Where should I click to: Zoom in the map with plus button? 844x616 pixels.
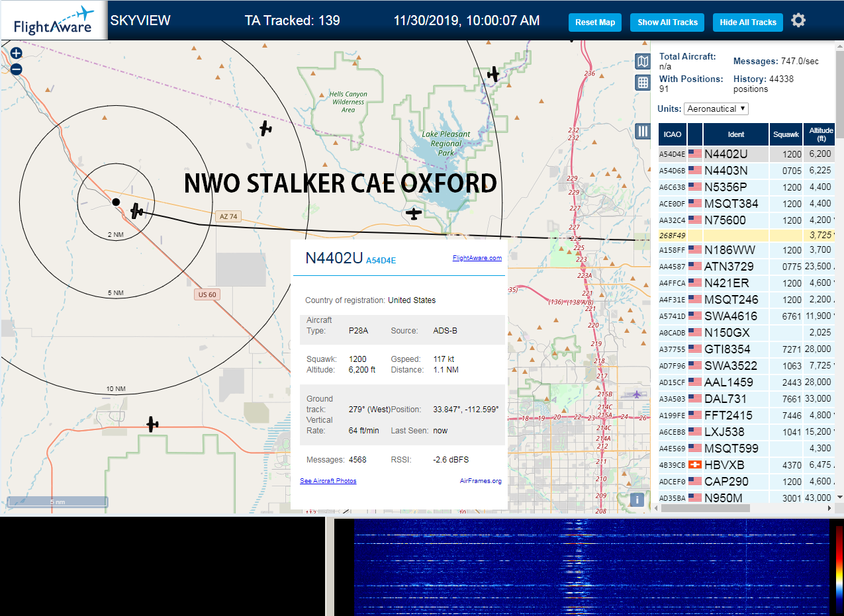[17, 54]
